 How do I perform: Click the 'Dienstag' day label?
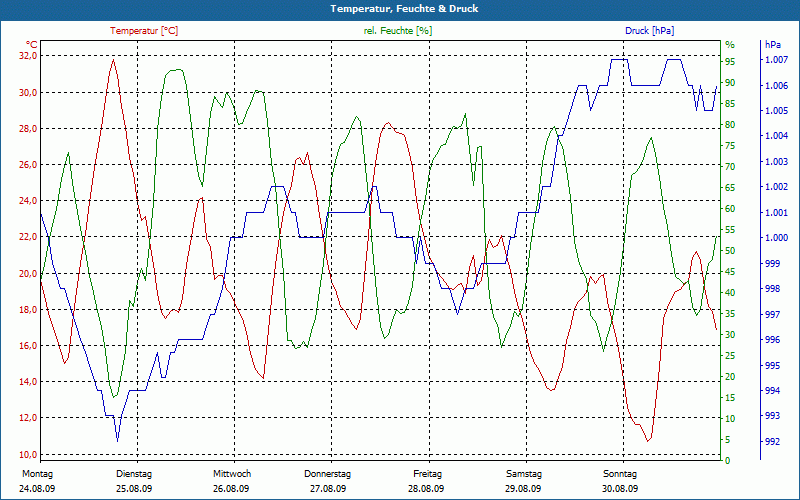(134, 474)
